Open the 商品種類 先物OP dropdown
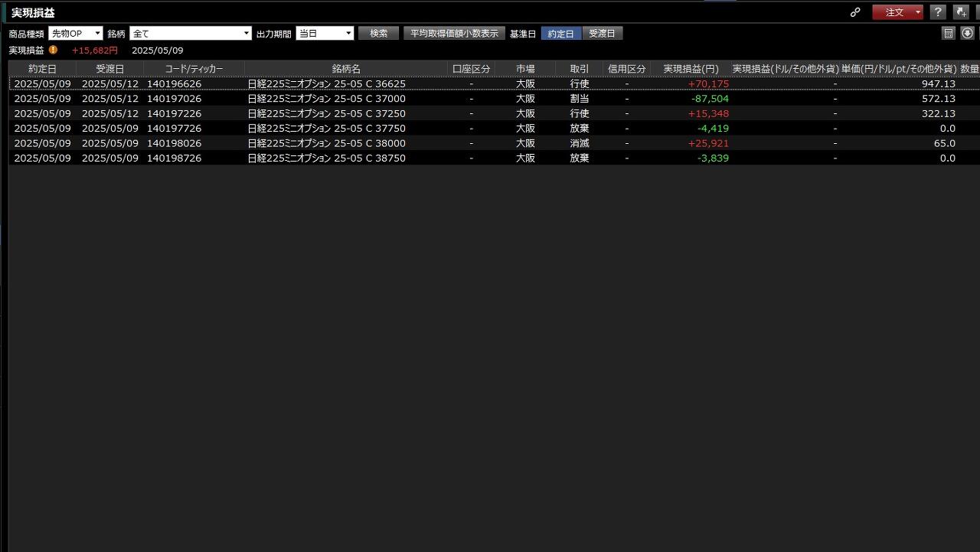Screen dimensions: 980x552 coord(75,34)
